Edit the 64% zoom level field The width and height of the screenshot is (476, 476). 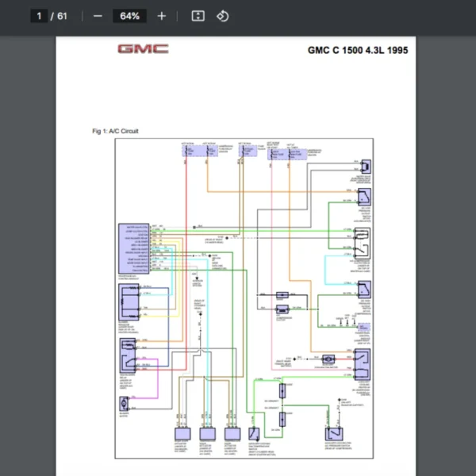(130, 16)
